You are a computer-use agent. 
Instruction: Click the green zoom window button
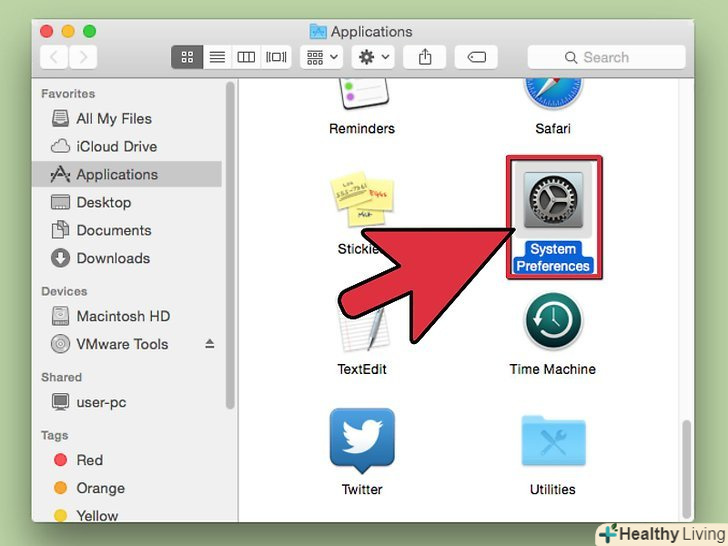coord(90,31)
